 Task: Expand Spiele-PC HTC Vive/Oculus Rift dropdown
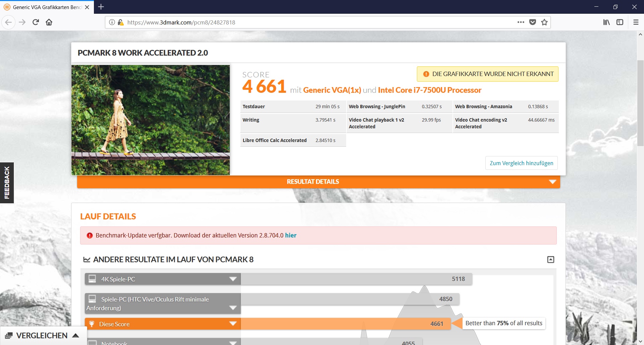[233, 307]
